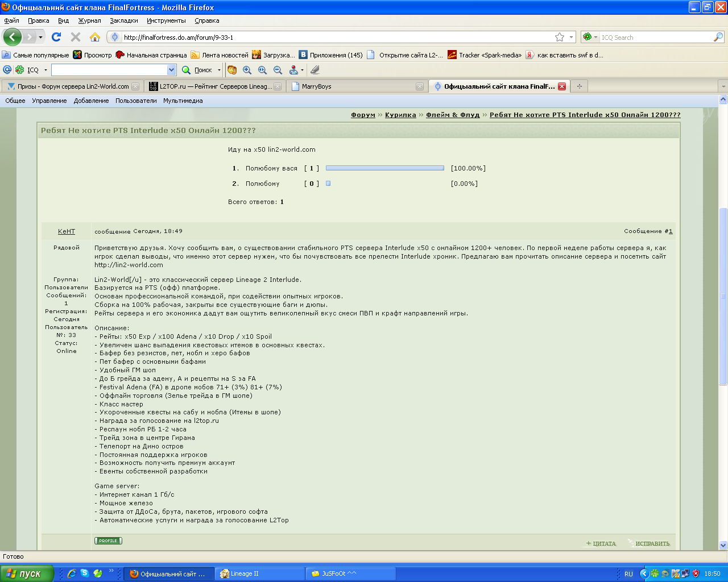Click the green ICQ flower tray icon

(x=655, y=573)
